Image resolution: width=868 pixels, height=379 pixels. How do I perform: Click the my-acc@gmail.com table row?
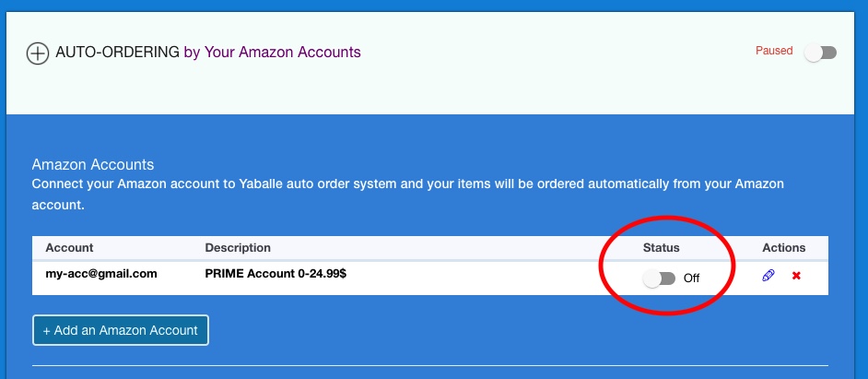click(x=430, y=278)
